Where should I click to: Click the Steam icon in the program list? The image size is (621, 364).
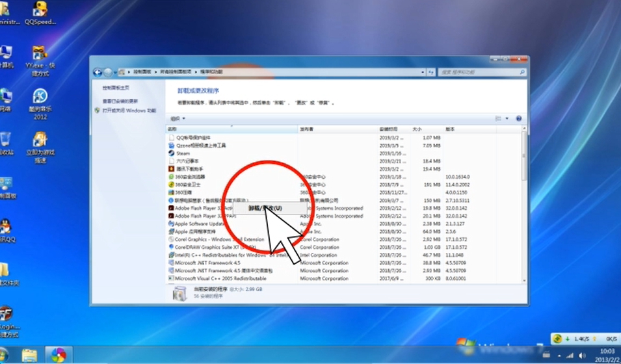click(x=172, y=153)
